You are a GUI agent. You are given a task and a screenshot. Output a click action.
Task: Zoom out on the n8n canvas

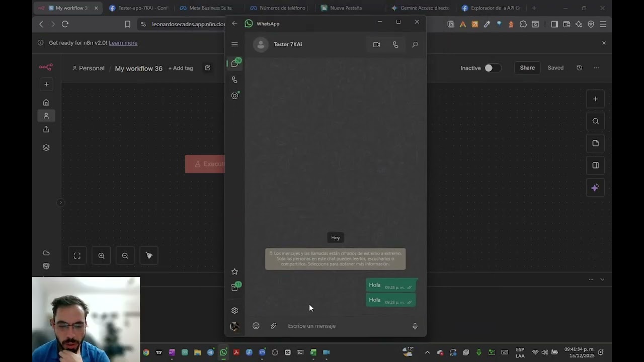(x=125, y=256)
